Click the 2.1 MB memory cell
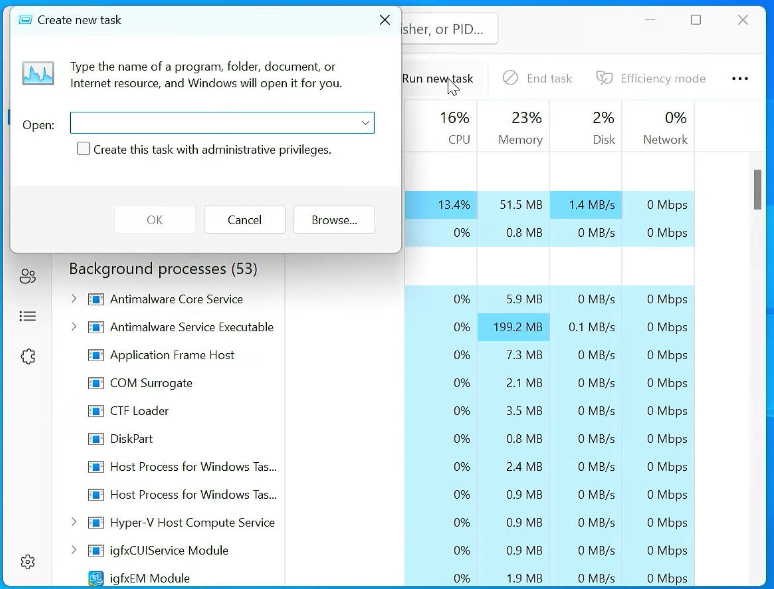The height and width of the screenshot is (589, 774). [x=513, y=383]
